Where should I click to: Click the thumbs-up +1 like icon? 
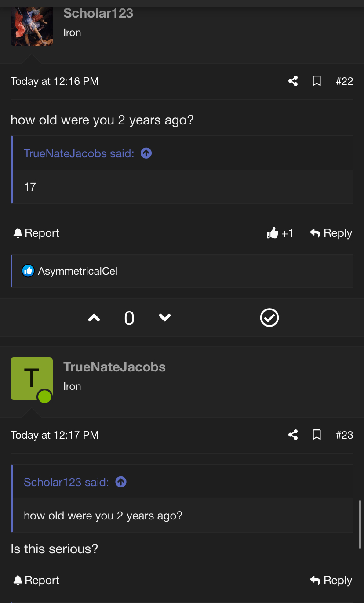pos(273,233)
